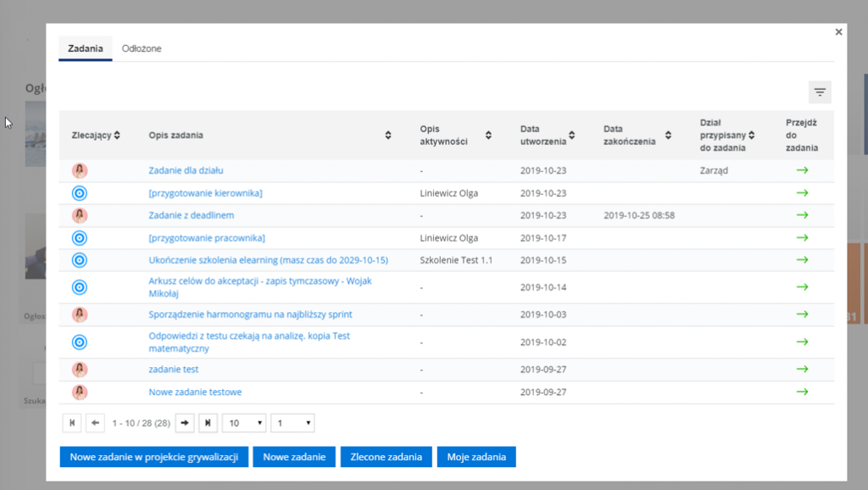Click green arrow for '[przygotowanie kierownika]' row
This screenshot has height=490, width=868.
coord(802,193)
